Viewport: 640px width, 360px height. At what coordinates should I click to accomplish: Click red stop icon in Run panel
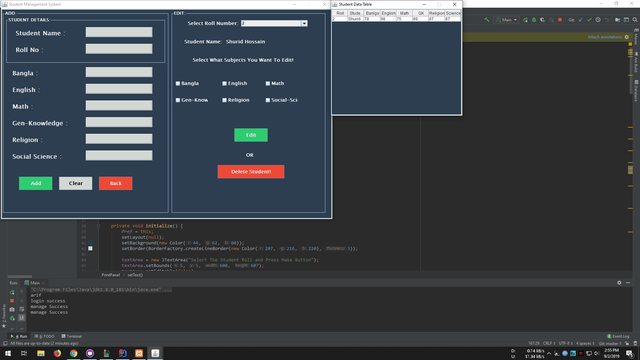[12, 300]
